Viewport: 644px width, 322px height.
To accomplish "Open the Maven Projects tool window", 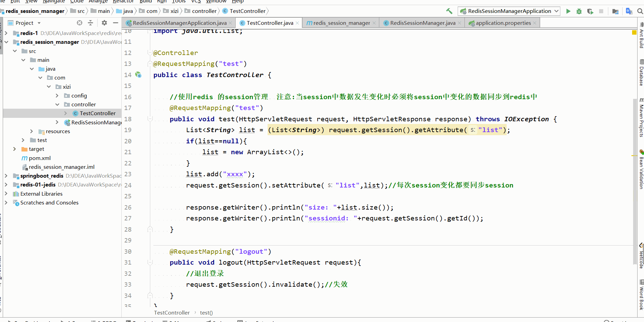I will coord(641,118).
